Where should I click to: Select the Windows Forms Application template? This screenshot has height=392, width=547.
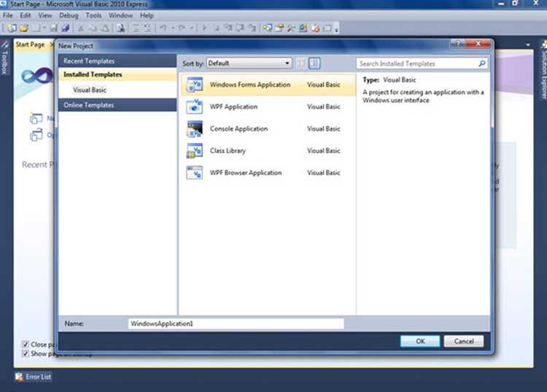click(x=268, y=85)
